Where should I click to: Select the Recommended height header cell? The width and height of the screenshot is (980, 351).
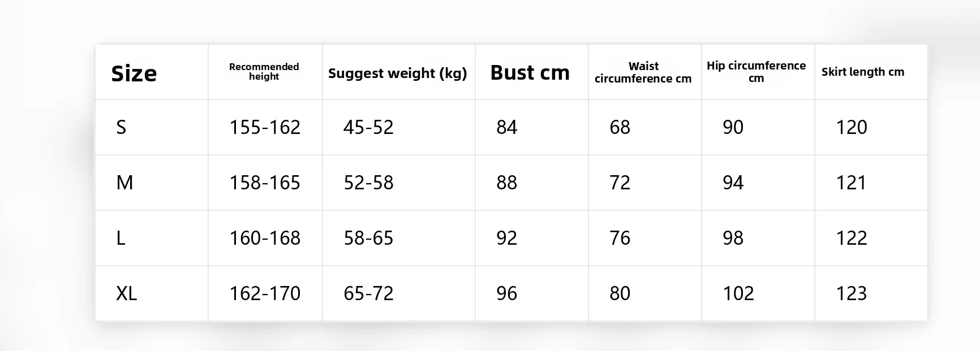pos(264,72)
